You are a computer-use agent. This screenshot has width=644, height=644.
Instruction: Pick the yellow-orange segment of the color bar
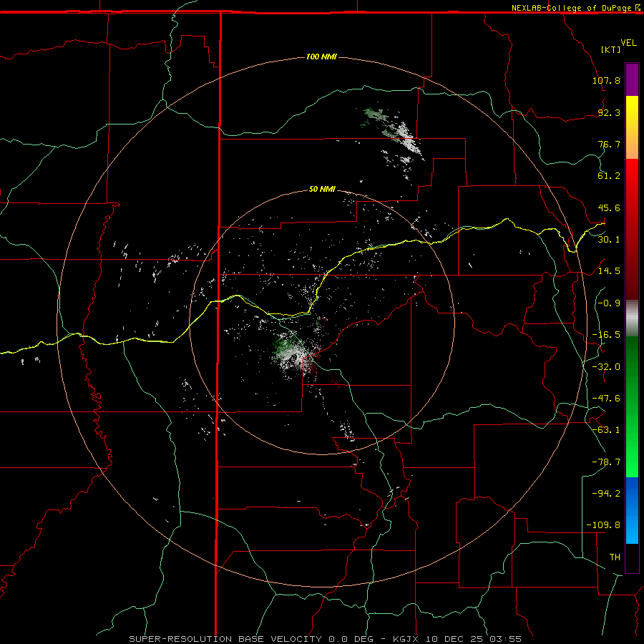tap(632, 127)
